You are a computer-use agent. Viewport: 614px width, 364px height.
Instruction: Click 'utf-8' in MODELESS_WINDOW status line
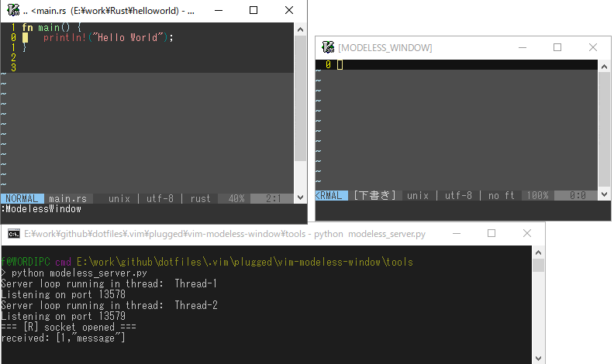[x=458, y=195]
